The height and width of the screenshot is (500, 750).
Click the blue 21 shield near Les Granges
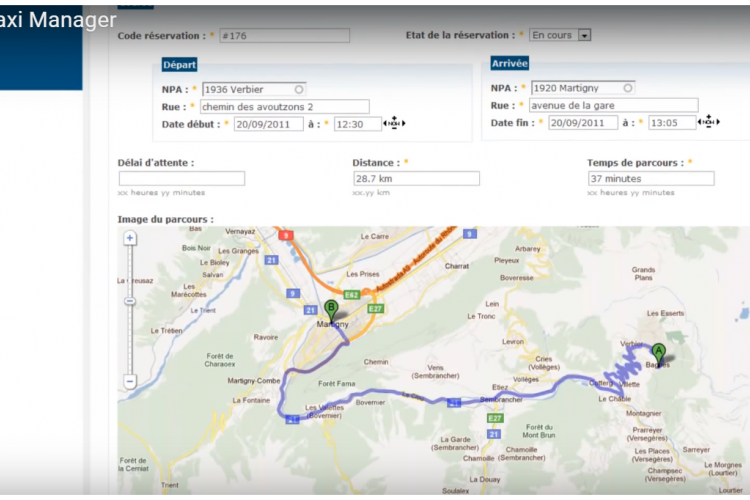[271, 260]
